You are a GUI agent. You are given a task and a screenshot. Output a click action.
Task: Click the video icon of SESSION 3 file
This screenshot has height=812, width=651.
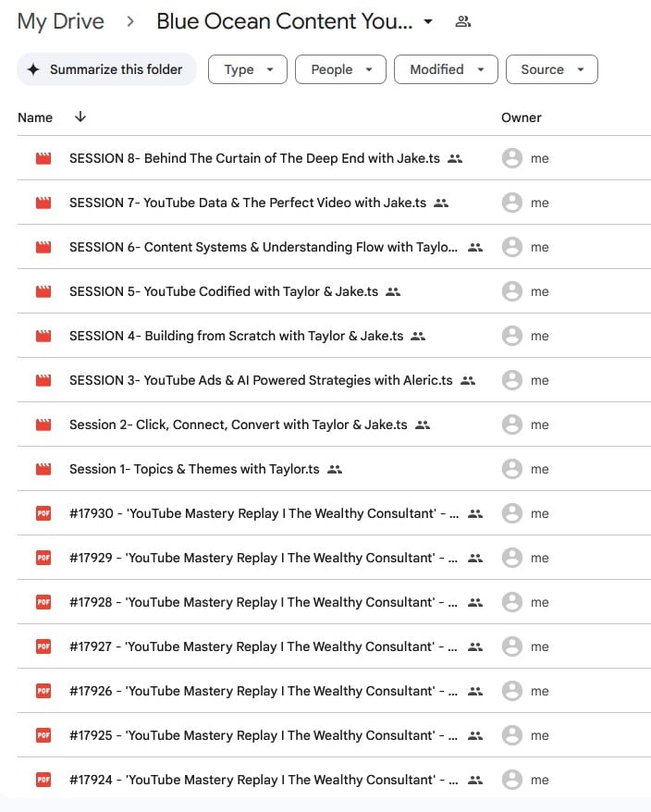43,381
